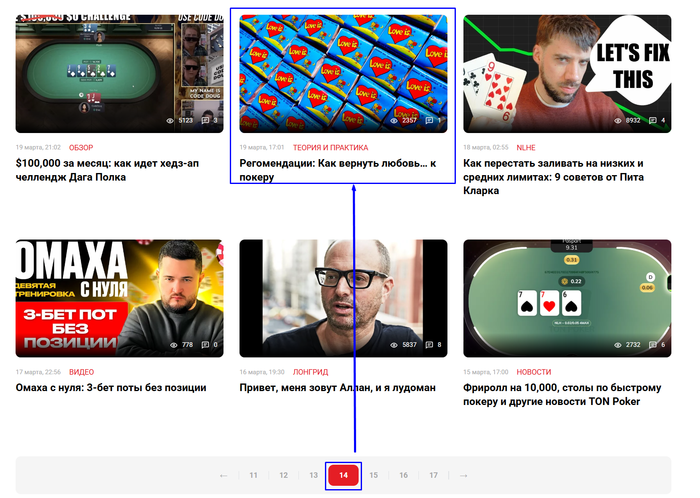The width and height of the screenshot is (700, 498).
Task: Click comments icon on Let's Fix This thumbnail
Action: pos(653,120)
